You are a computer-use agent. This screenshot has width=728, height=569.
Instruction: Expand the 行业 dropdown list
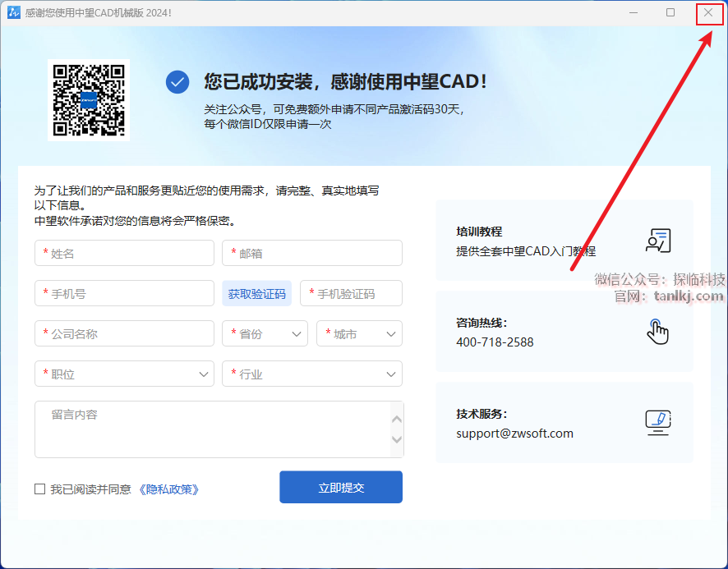[312, 374]
